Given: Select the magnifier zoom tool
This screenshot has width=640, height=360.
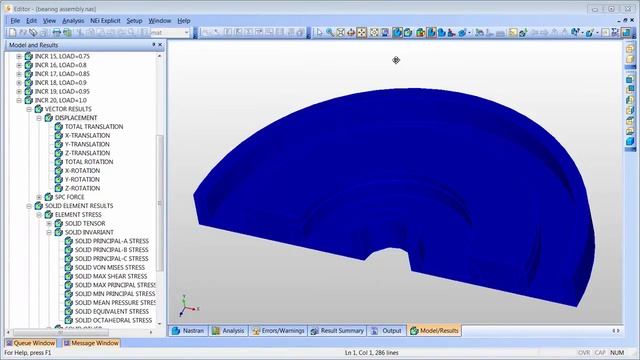Looking at the screenshot, I should (x=330, y=33).
